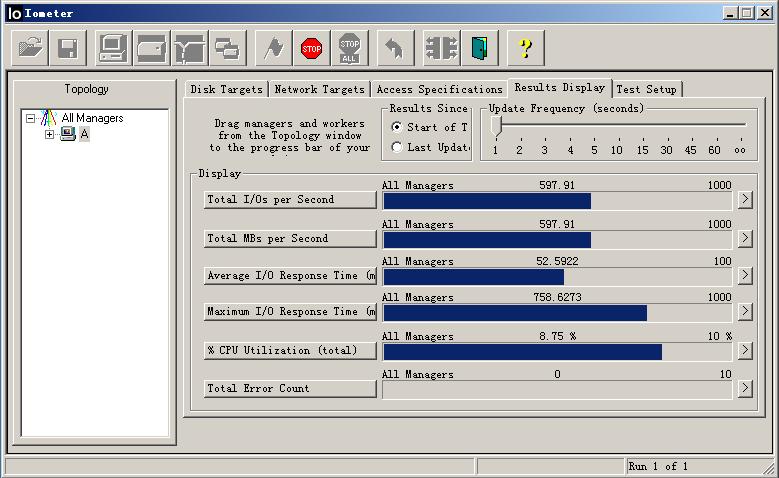This screenshot has width=779, height=478.
Task: Click the Open test configuration file icon
Action: pyautogui.click(x=31, y=47)
